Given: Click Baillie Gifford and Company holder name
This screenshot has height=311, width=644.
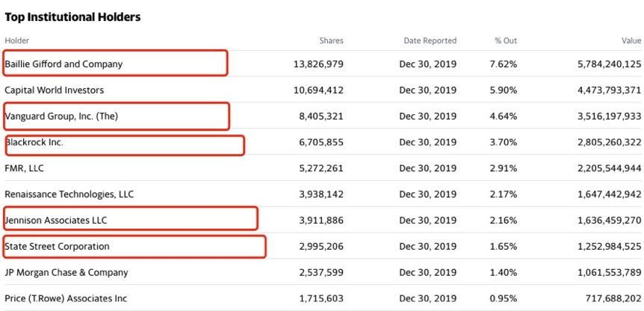Looking at the screenshot, I should (64, 64).
